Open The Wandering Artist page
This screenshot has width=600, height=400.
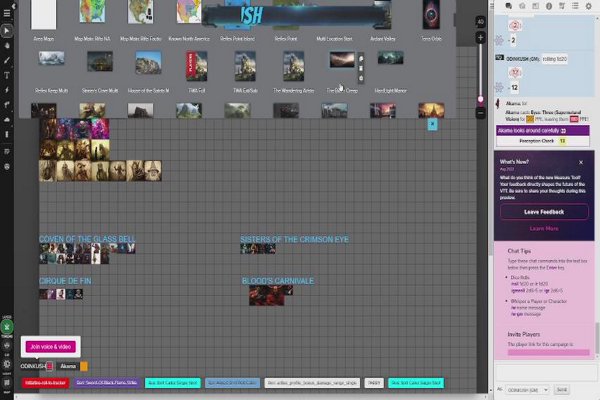(x=293, y=66)
